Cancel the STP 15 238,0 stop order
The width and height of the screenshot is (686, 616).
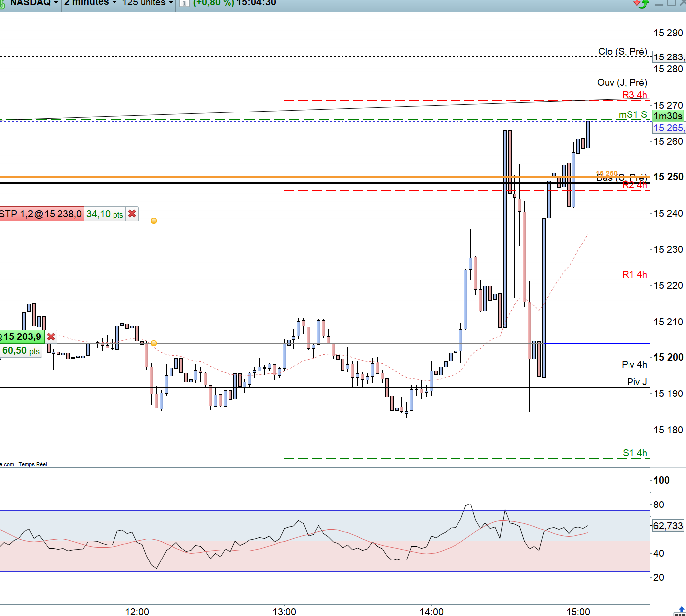click(x=132, y=214)
